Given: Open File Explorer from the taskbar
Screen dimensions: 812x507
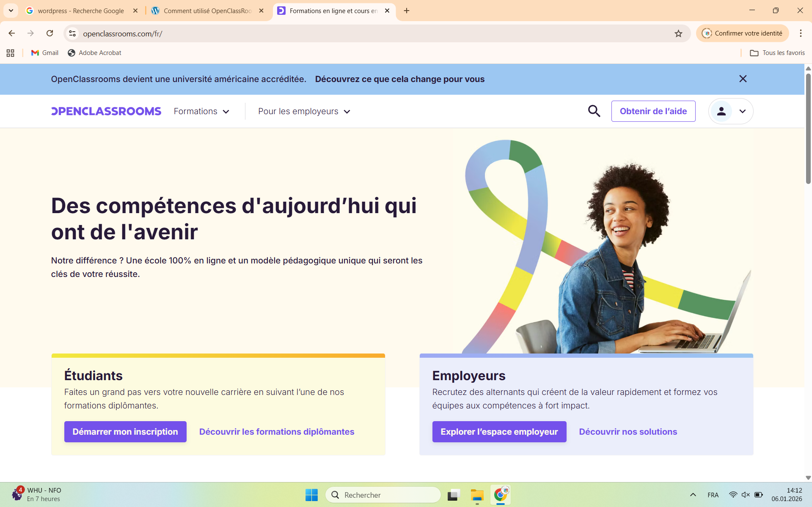Looking at the screenshot, I should pos(477,495).
